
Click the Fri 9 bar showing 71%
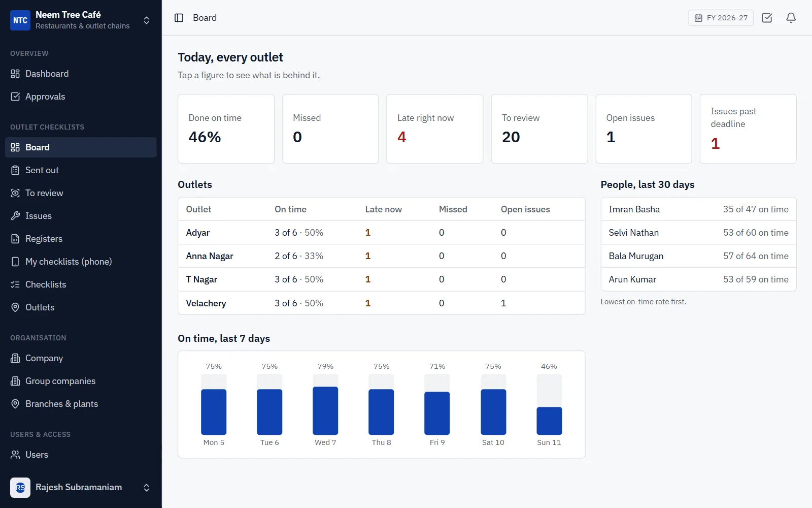pyautogui.click(x=437, y=413)
